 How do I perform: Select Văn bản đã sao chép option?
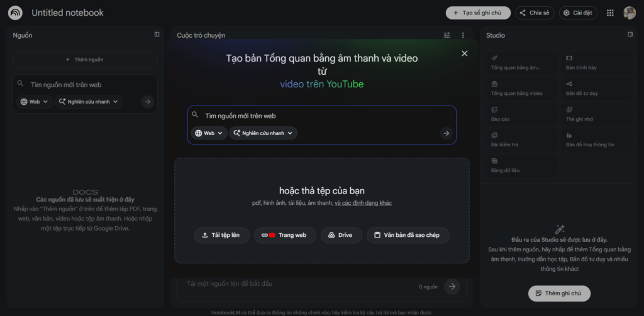coord(408,235)
